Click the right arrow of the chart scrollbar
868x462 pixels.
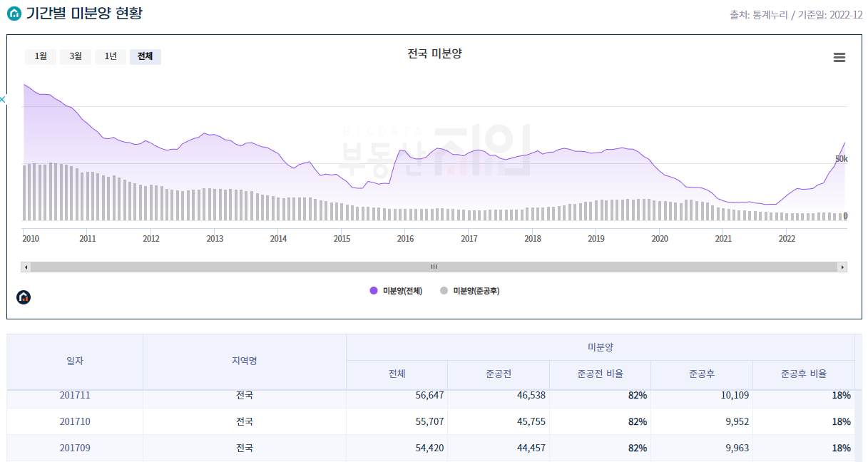842,266
